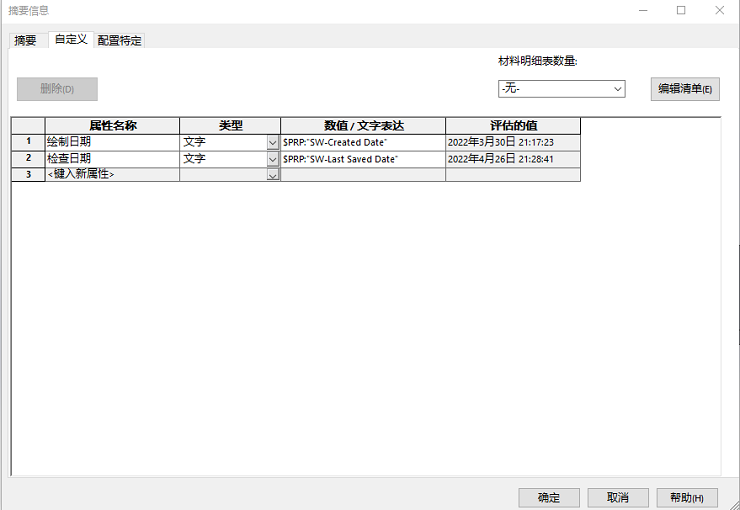Click the SW-Last Saved Date value cell

(x=363, y=159)
